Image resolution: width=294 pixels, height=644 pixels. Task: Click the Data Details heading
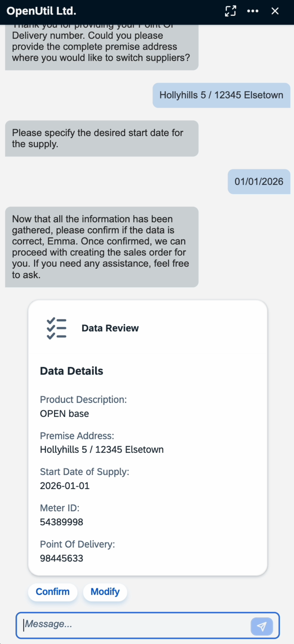(x=72, y=371)
